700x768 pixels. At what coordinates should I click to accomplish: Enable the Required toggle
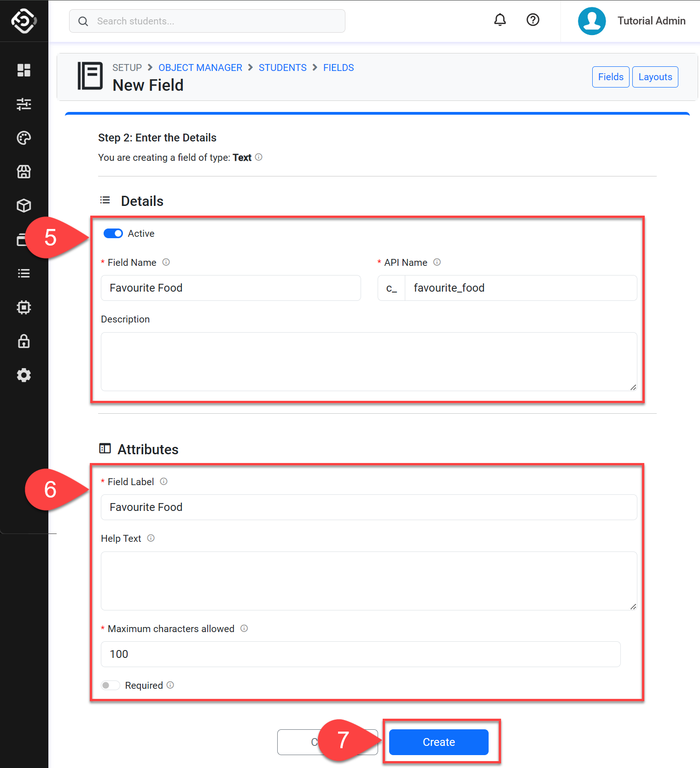pos(111,686)
